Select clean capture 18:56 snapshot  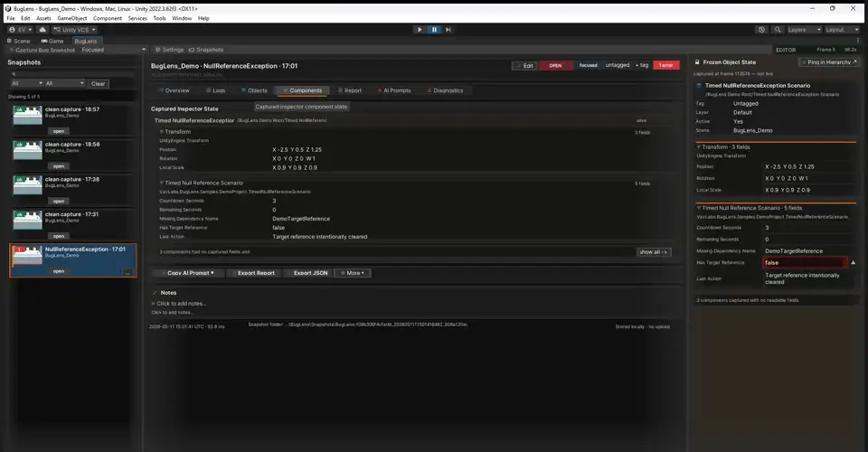point(72,154)
